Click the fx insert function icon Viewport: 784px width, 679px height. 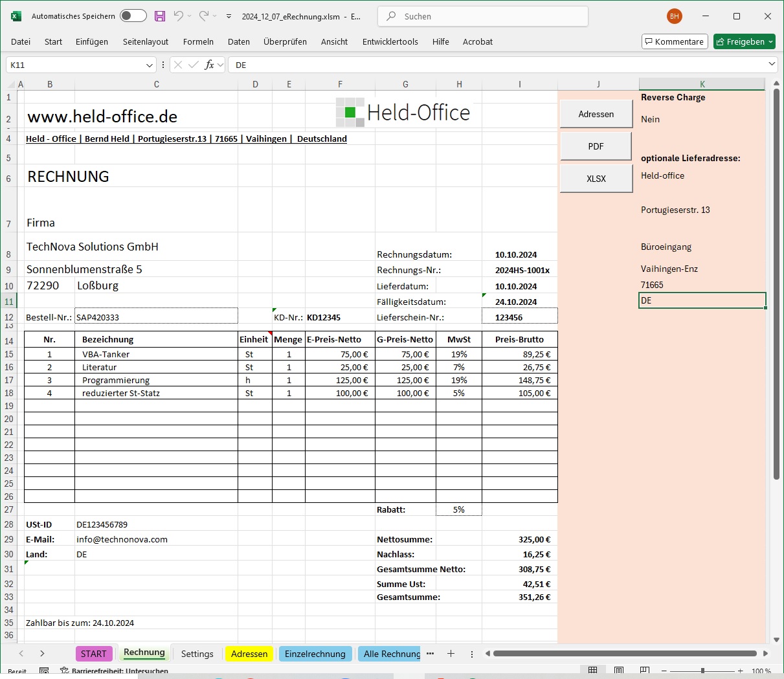coord(209,65)
